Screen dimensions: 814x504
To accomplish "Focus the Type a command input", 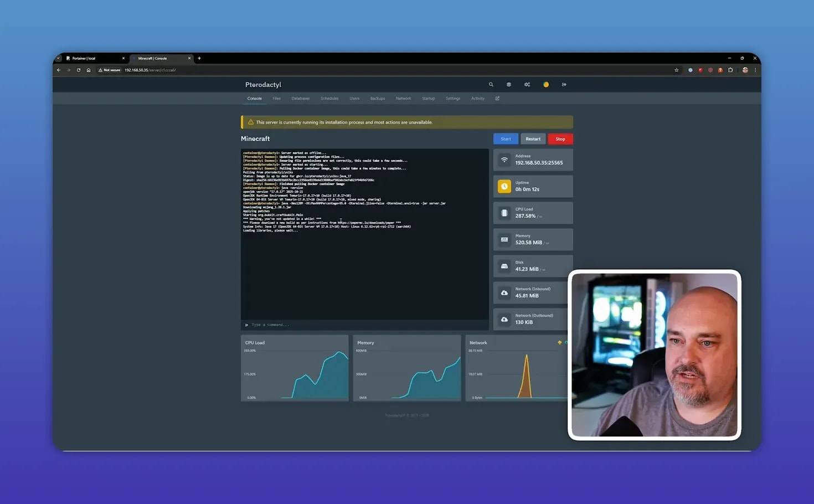I will click(x=365, y=325).
